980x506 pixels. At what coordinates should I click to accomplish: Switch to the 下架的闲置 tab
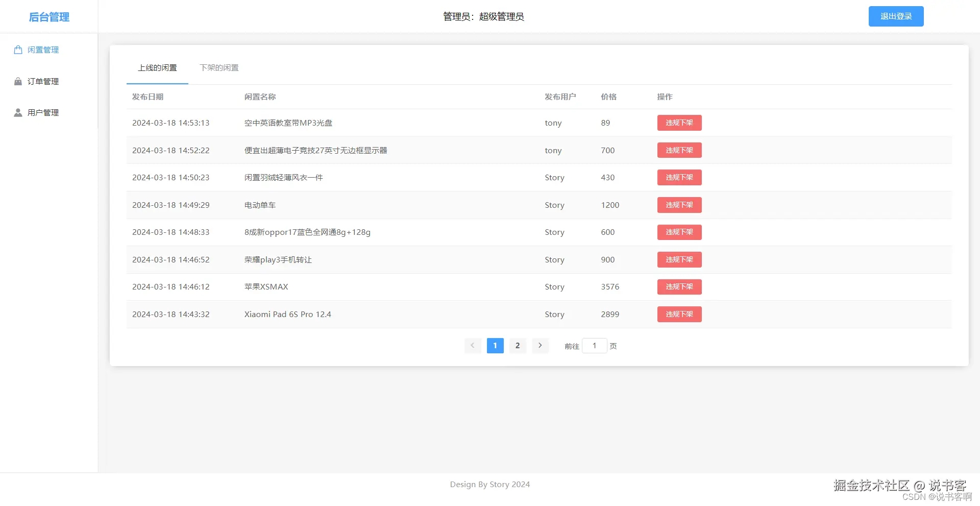click(219, 67)
